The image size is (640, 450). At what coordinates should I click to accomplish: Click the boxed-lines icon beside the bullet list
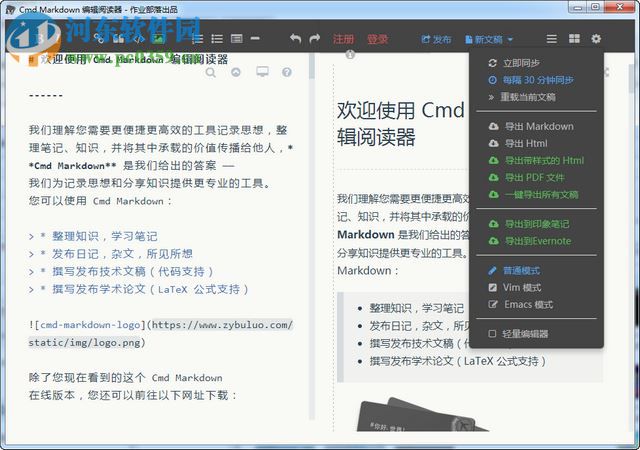[237, 39]
